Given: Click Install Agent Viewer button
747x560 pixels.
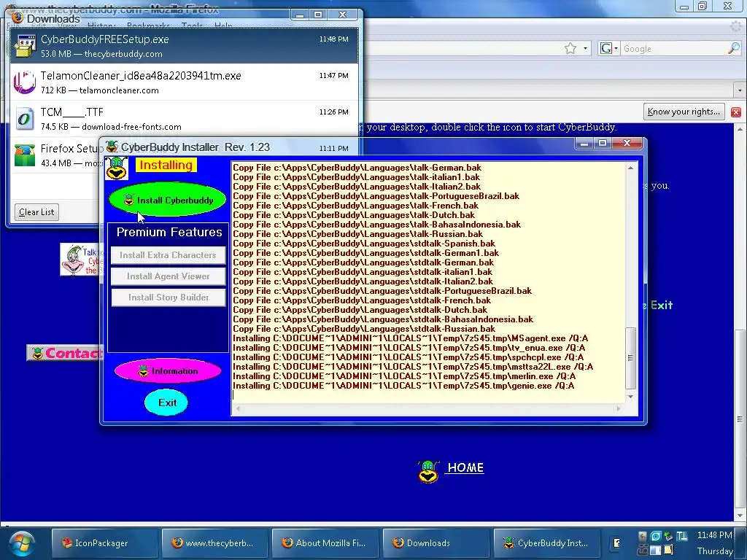Looking at the screenshot, I should pyautogui.click(x=169, y=276).
